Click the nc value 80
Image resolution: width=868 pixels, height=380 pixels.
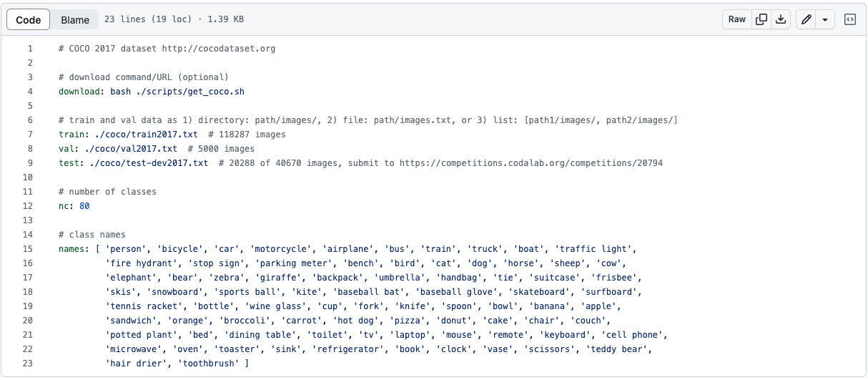tap(84, 206)
